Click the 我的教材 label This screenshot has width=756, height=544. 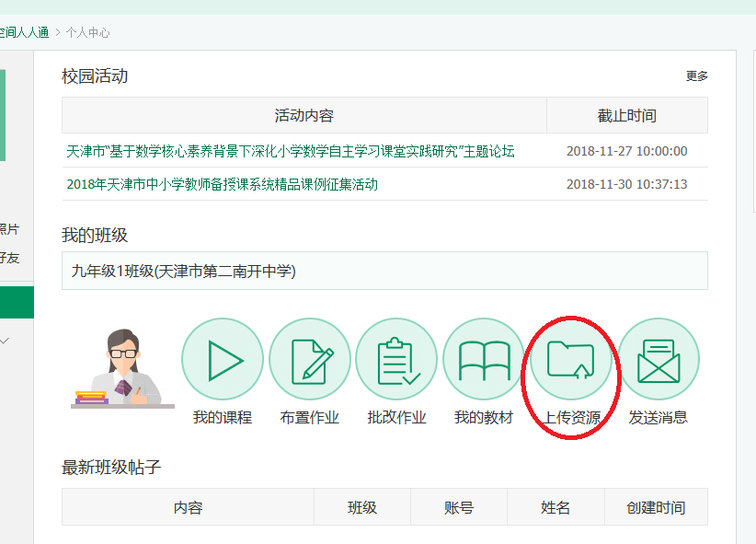coord(484,417)
